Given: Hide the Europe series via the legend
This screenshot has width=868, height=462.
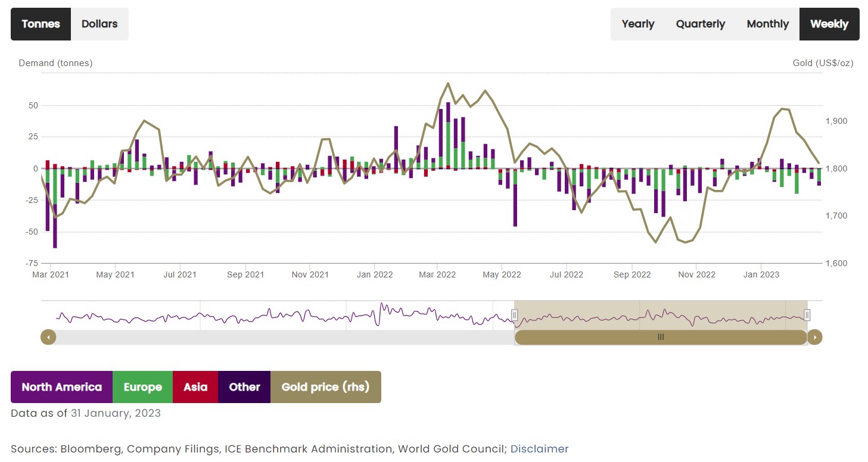Looking at the screenshot, I should [142, 387].
